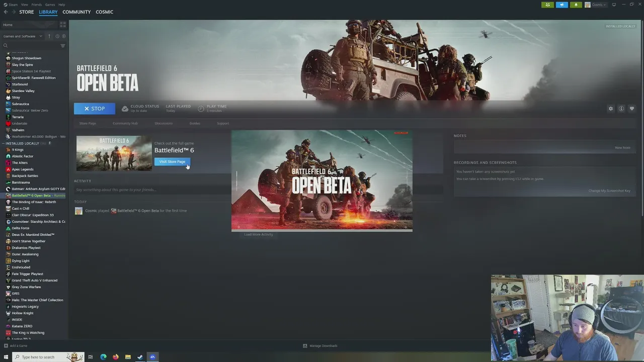
Task: Open the Steam menu
Action: pyautogui.click(x=11, y=5)
